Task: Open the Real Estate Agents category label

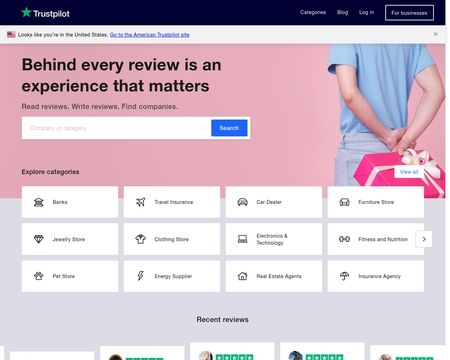Action: click(x=279, y=276)
